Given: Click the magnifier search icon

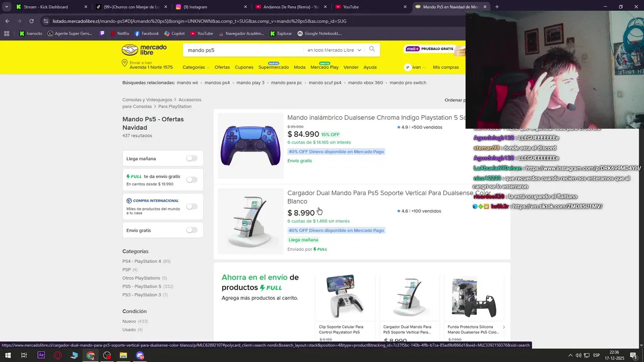Looking at the screenshot, I should pyautogui.click(x=372, y=49).
